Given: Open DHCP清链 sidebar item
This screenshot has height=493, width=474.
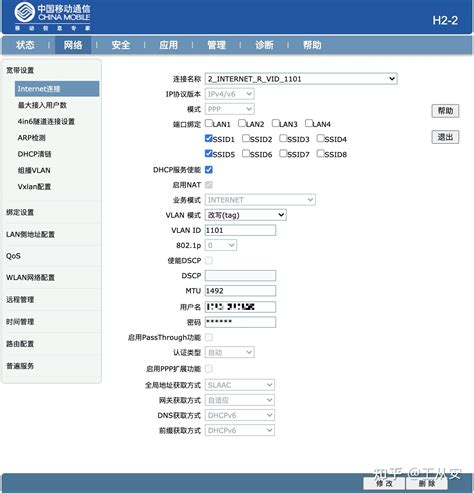Looking at the screenshot, I should click(34, 154).
